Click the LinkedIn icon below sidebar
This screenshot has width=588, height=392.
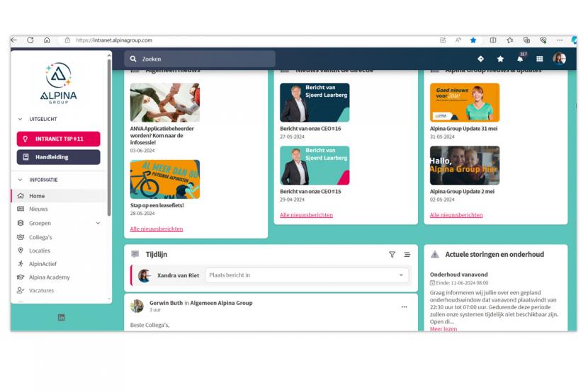pyautogui.click(x=61, y=318)
